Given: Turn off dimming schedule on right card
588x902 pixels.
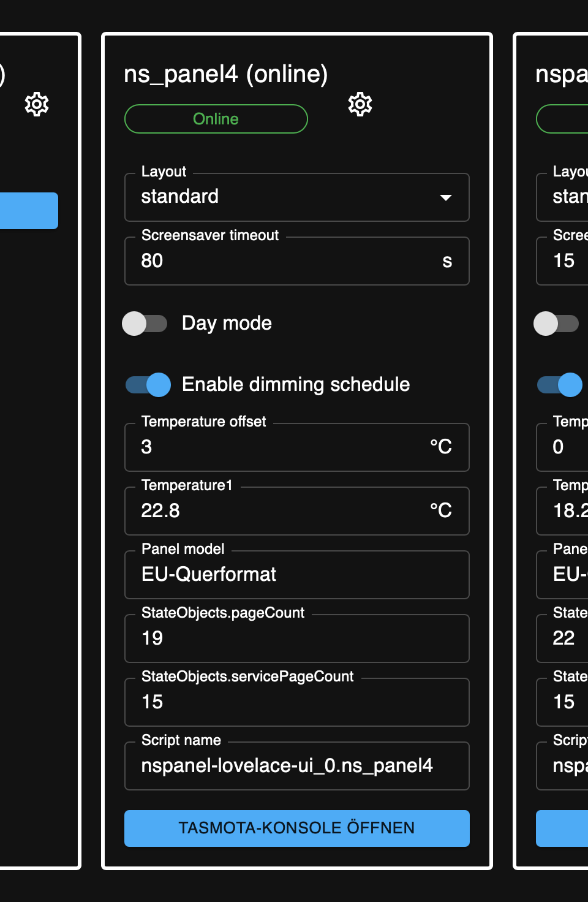Looking at the screenshot, I should [x=560, y=385].
